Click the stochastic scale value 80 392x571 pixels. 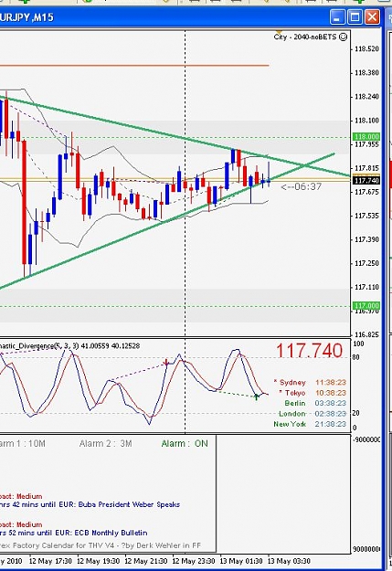pos(356,357)
